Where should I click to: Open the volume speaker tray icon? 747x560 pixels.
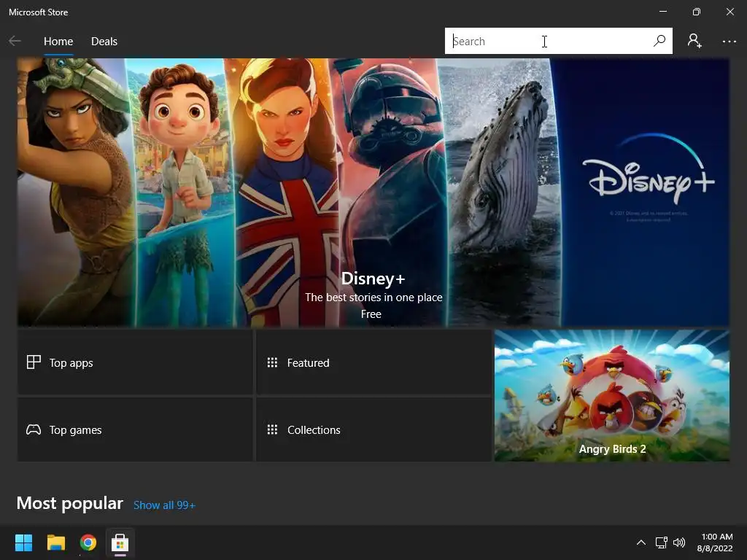pyautogui.click(x=679, y=542)
